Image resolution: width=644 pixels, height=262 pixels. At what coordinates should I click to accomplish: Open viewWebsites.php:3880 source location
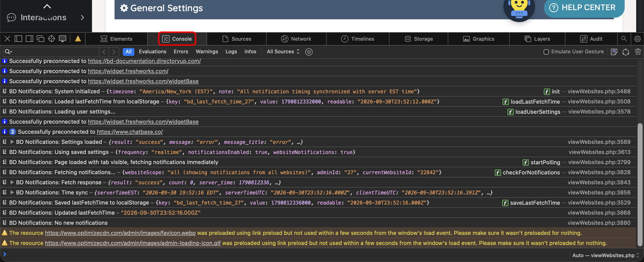[599, 223]
